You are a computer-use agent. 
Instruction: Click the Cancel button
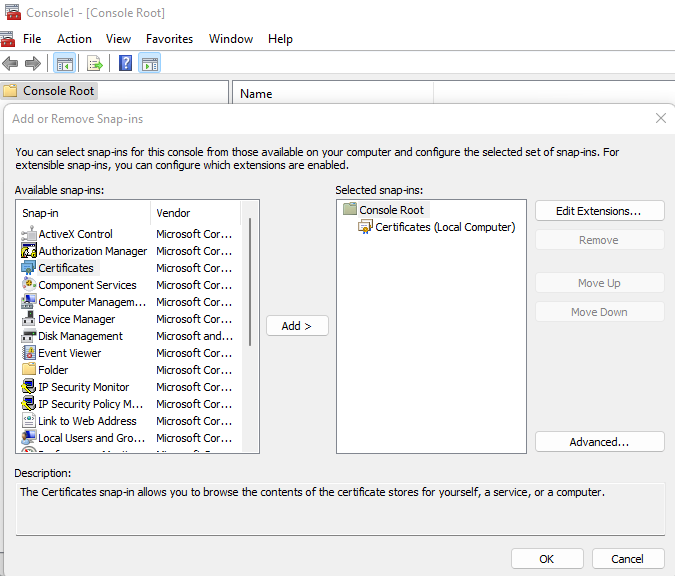click(628, 559)
